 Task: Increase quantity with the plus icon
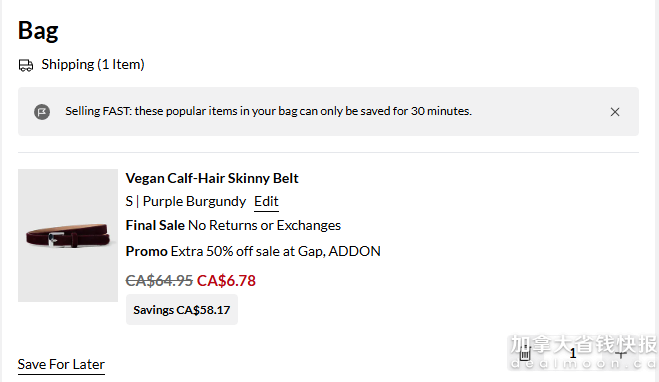click(621, 354)
